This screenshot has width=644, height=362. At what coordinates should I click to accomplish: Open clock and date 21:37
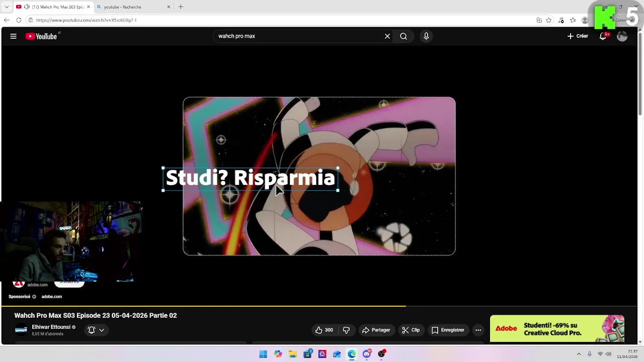627,354
